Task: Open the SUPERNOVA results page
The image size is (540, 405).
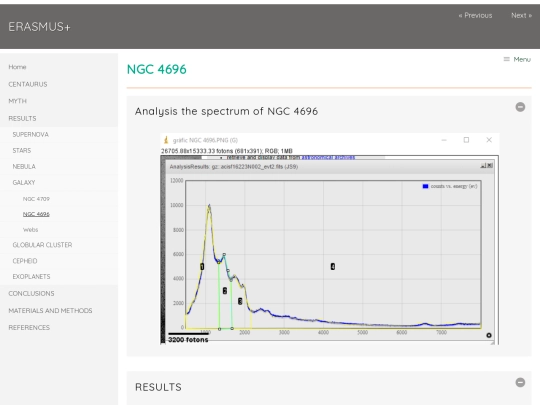Action: [x=31, y=135]
